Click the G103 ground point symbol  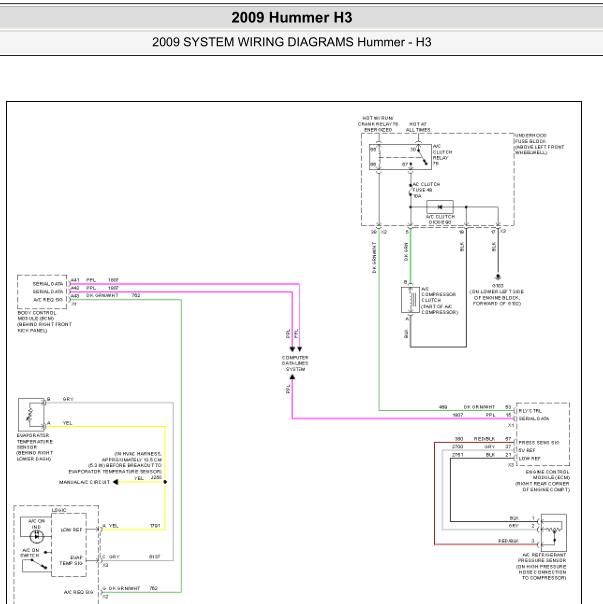click(x=497, y=277)
